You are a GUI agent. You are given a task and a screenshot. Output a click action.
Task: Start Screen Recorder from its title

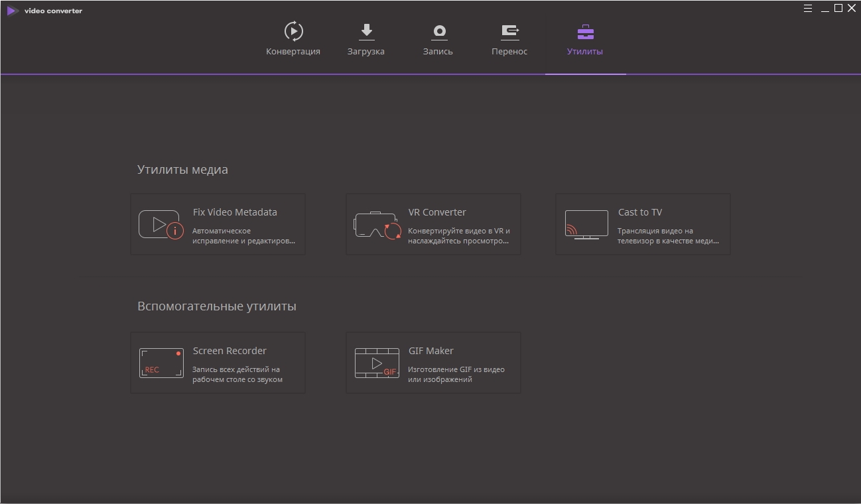point(230,351)
